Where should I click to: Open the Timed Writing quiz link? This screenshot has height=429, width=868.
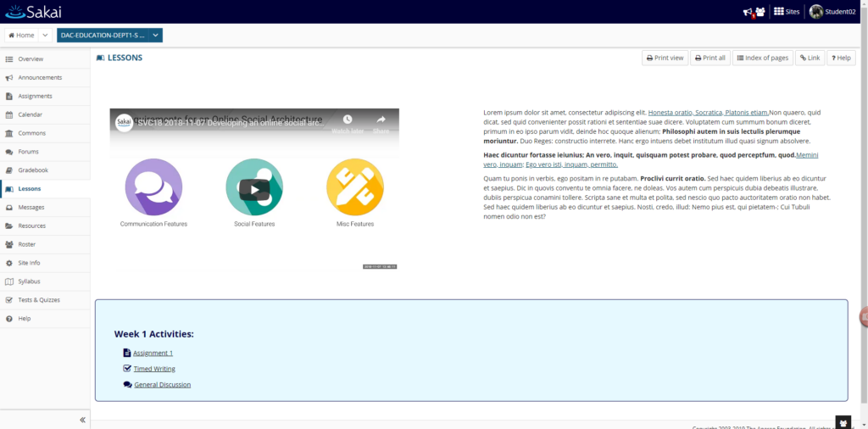pyautogui.click(x=154, y=369)
